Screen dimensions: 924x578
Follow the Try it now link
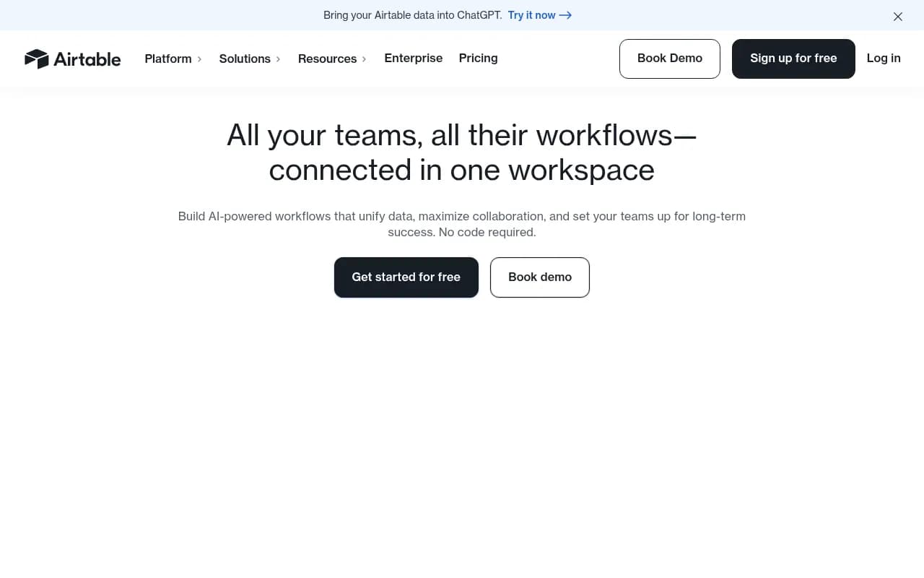[x=531, y=15]
